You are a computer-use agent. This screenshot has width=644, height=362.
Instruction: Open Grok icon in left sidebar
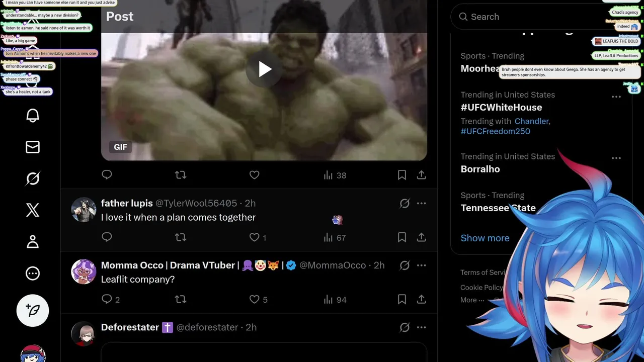[33, 178]
